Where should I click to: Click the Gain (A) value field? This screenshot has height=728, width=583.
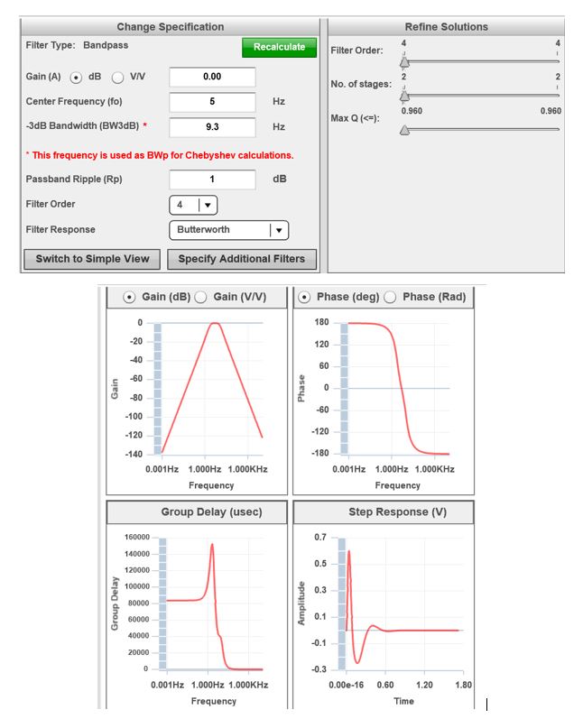[212, 77]
